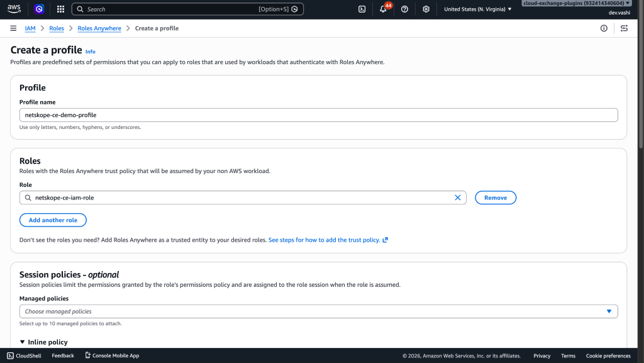Click the AWS logo home icon
Screen dimensions: 644x363
[x=14, y=9]
